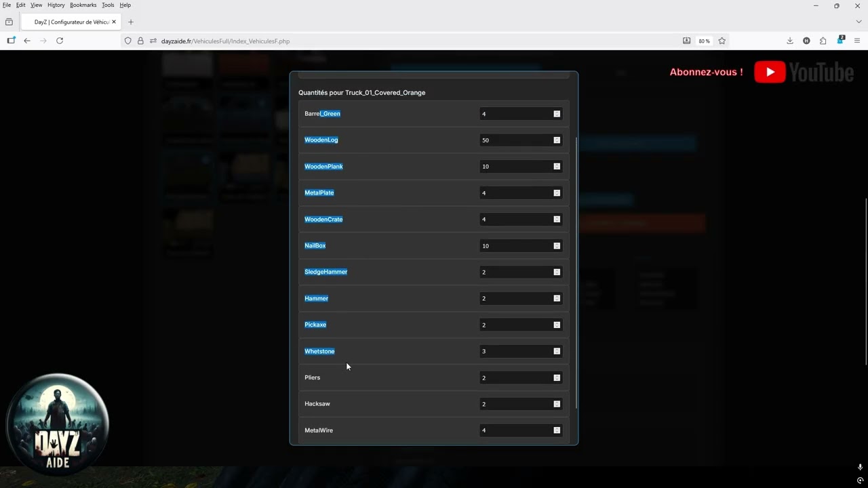Click the Quantités pour Truck_01_Covered_Orange heading
Image resolution: width=868 pixels, height=488 pixels.
tap(361, 93)
